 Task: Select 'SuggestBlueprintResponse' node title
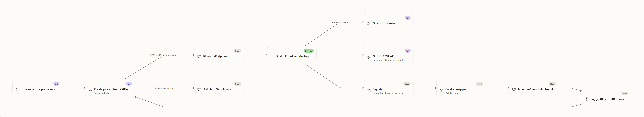click(608, 99)
